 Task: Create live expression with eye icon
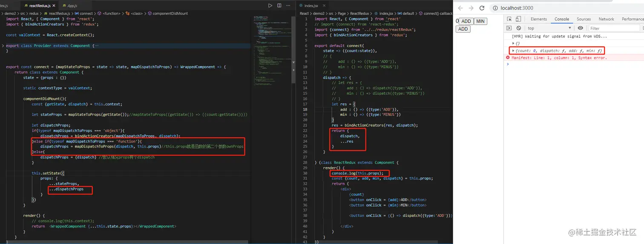coord(581,28)
